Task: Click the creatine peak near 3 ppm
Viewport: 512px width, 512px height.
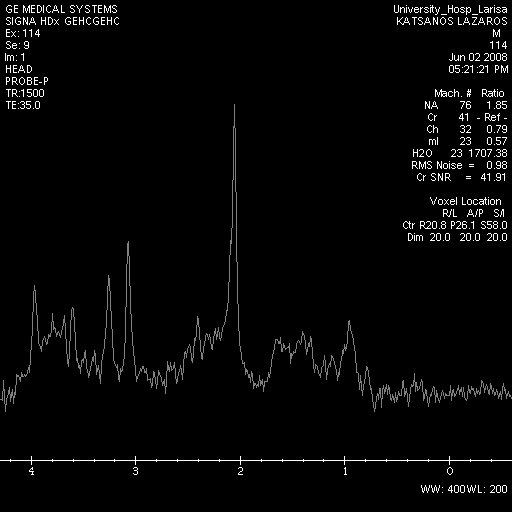Action: point(128,247)
